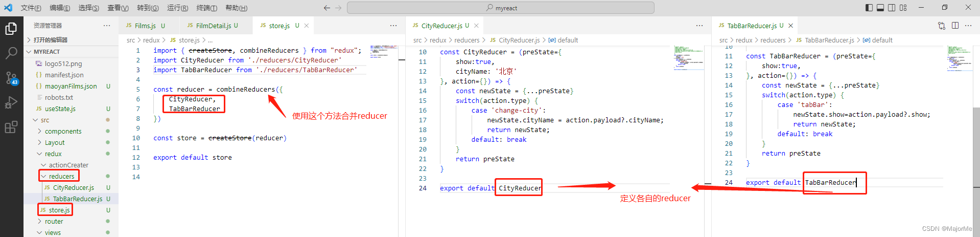Open Explorer panel more actions menu
This screenshot has width=980, height=237.
(107, 26)
